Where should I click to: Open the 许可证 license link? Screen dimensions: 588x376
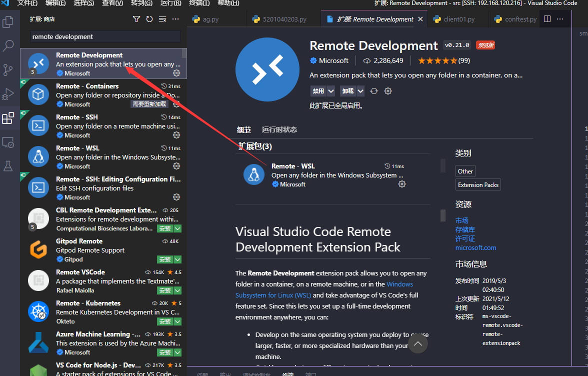465,238
